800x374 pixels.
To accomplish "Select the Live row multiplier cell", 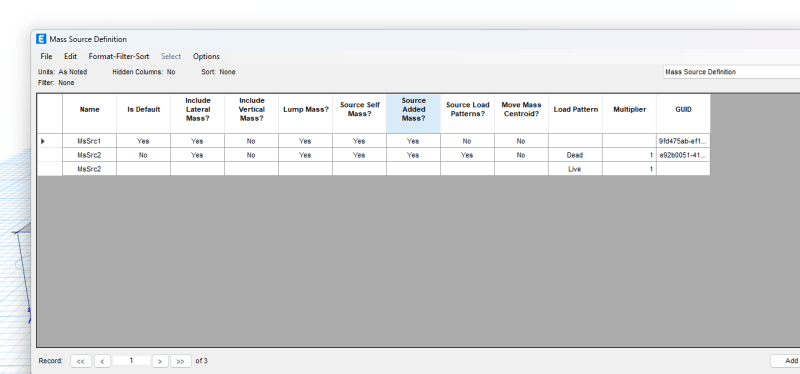I will (630, 169).
